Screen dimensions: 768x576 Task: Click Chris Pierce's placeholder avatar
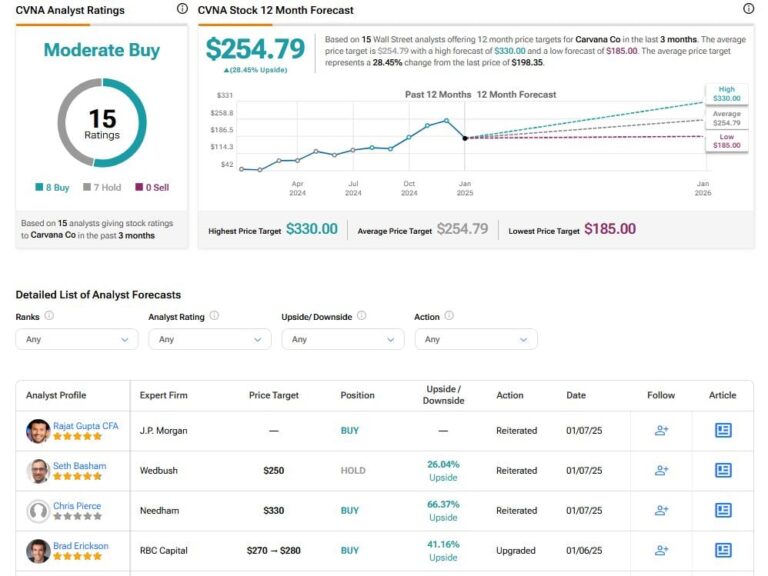pos(38,511)
